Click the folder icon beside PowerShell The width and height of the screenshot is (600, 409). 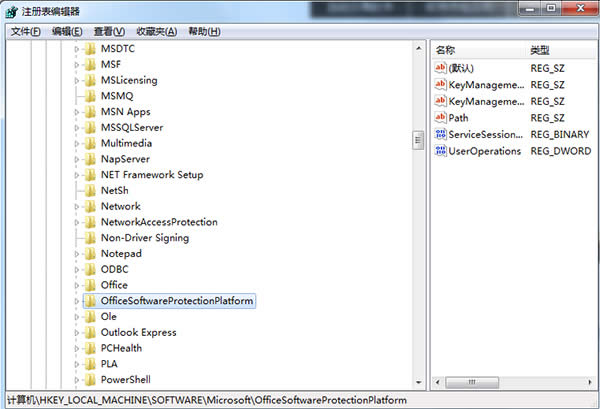89,380
